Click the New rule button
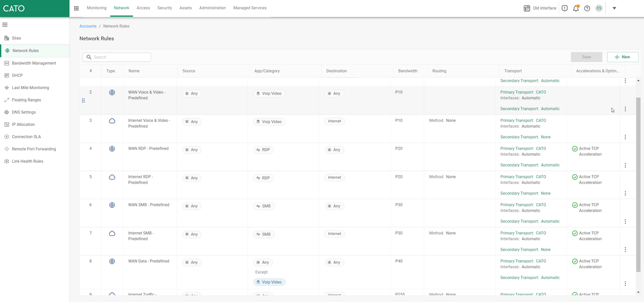Image resolution: width=644 pixels, height=302 pixels. 623,57
